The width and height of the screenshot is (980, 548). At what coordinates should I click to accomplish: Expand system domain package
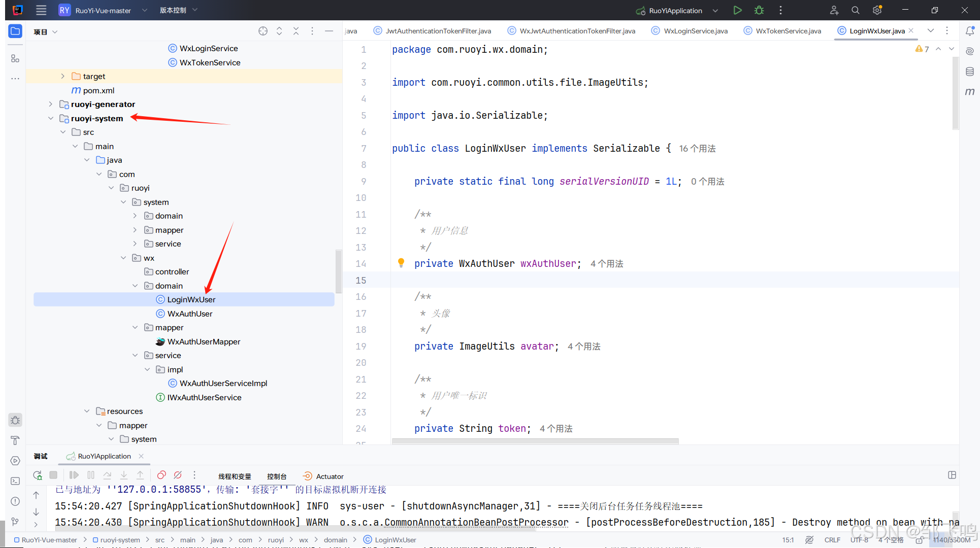pyautogui.click(x=135, y=216)
